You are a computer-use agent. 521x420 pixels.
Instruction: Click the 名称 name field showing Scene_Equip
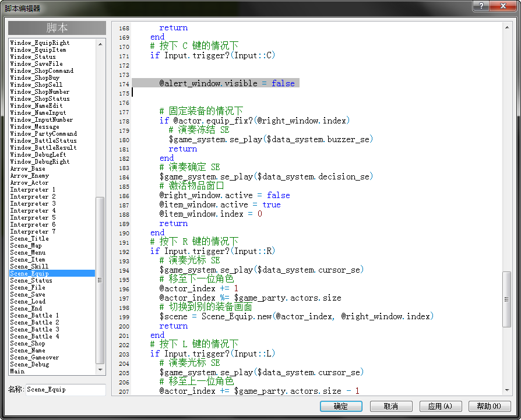(66, 390)
